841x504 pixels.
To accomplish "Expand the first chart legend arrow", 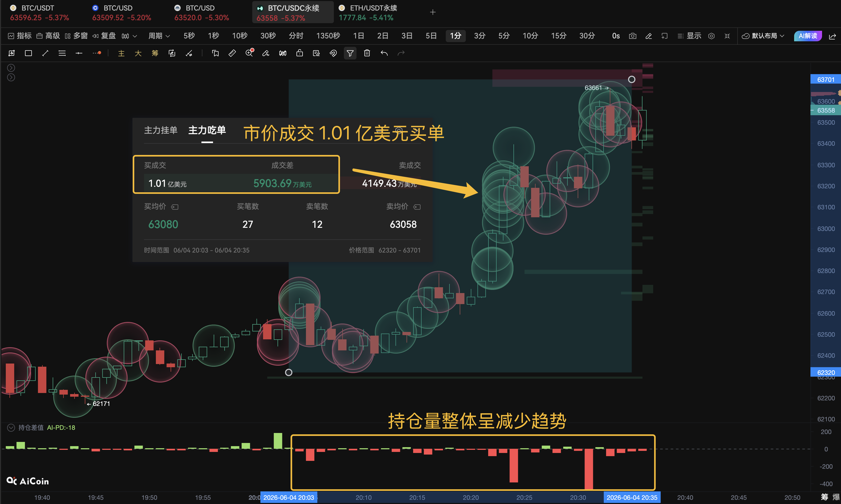I will coord(11,68).
